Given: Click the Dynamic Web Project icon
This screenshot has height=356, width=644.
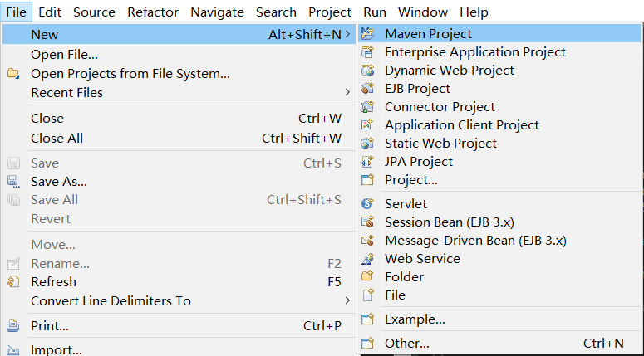Looking at the screenshot, I should click(x=368, y=71).
